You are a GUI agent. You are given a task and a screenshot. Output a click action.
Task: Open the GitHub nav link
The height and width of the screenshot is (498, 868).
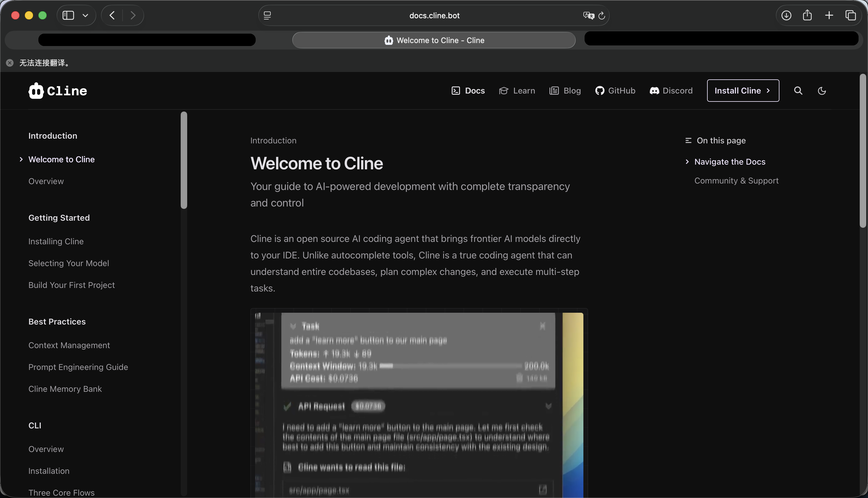(x=615, y=91)
